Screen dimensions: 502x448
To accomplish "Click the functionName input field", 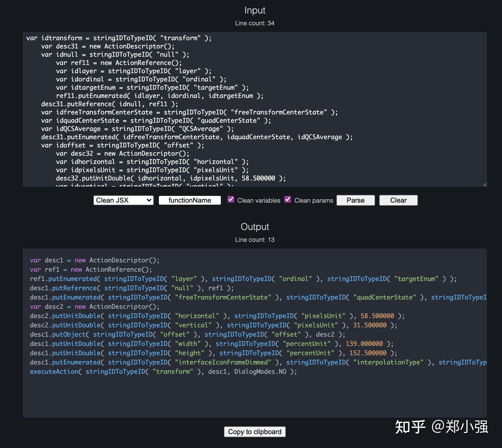I will (x=190, y=200).
